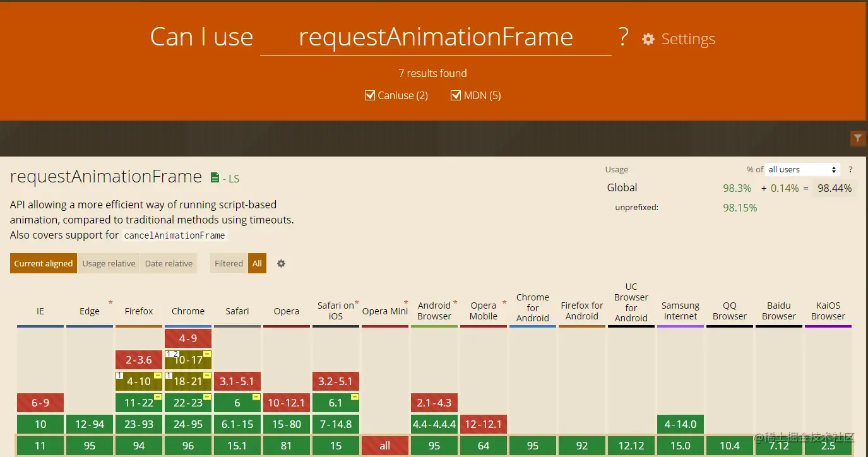Click the asterisk beside Safari on iOS

coord(357,303)
